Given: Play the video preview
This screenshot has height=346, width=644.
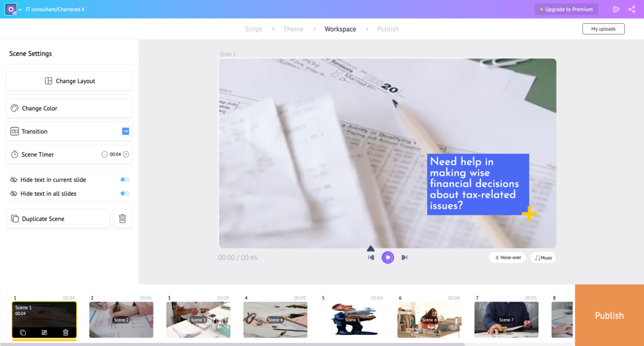Looking at the screenshot, I should 387,257.
